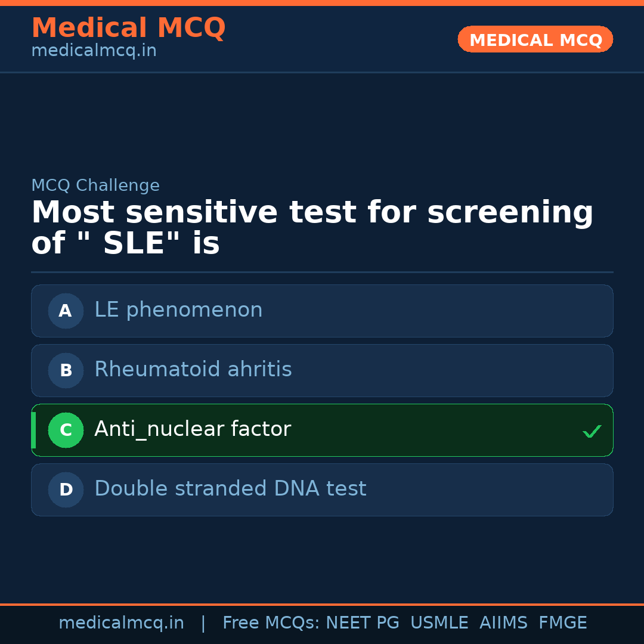
Task: Click the divider under the question heading
Action: [322, 272]
